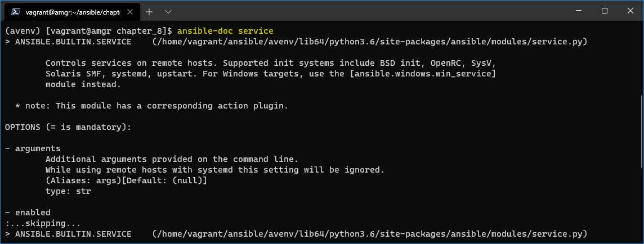Click the "(Aliases: args)[Default: (null)]" text
Image resolution: width=644 pixels, height=244 pixels.
pos(126,180)
